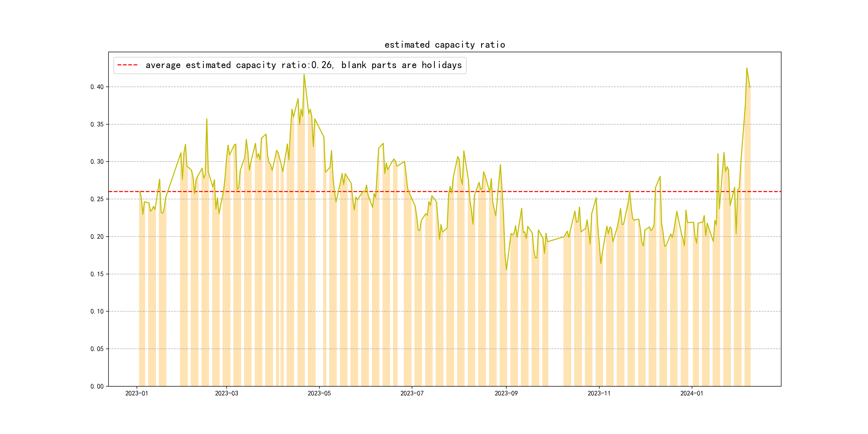Click the 2023-07 x-axis label
This screenshot has width=868, height=434.
412,393
